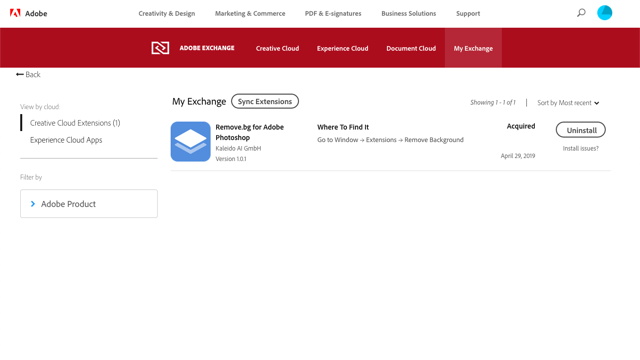640x360 pixels.
Task: Open Remove.bg for Adobe Photoshop title
Action: pyautogui.click(x=249, y=132)
